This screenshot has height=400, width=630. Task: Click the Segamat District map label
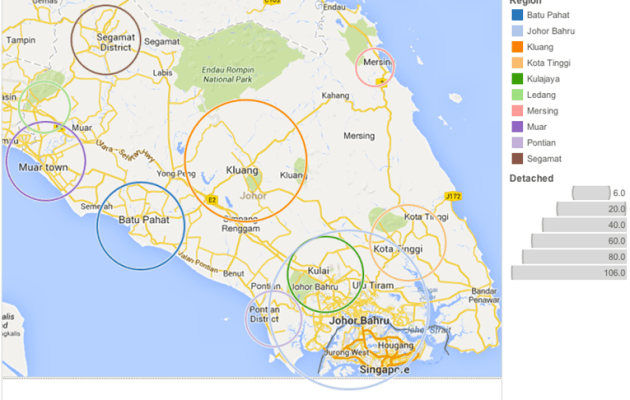coord(116,42)
